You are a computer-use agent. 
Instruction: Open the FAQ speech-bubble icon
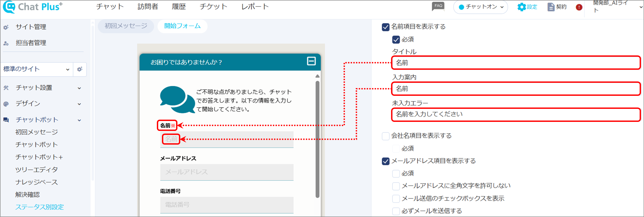coord(438,6)
